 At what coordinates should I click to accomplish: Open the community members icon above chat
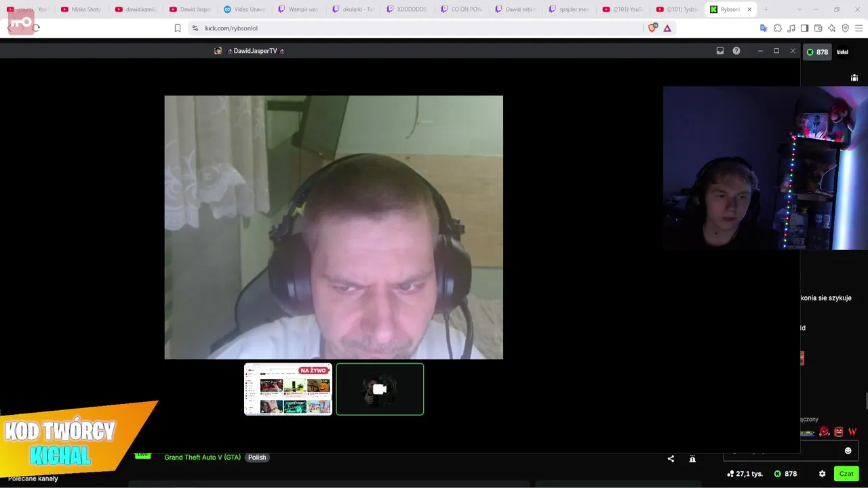coord(854,77)
